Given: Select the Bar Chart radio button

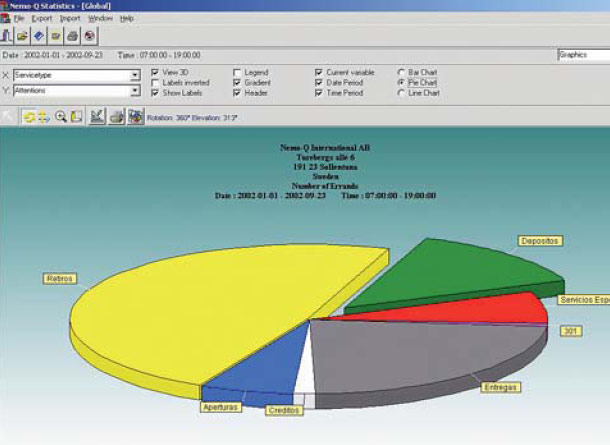Looking at the screenshot, I should 401,73.
